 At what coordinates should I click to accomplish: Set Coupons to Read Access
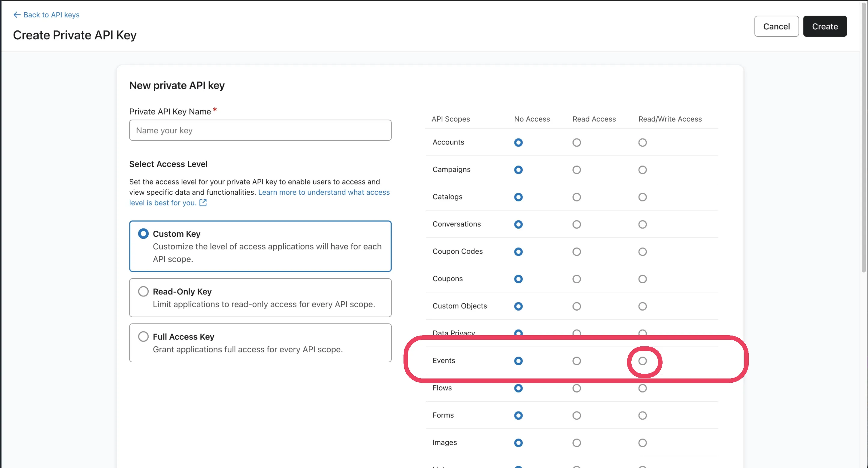click(x=577, y=279)
